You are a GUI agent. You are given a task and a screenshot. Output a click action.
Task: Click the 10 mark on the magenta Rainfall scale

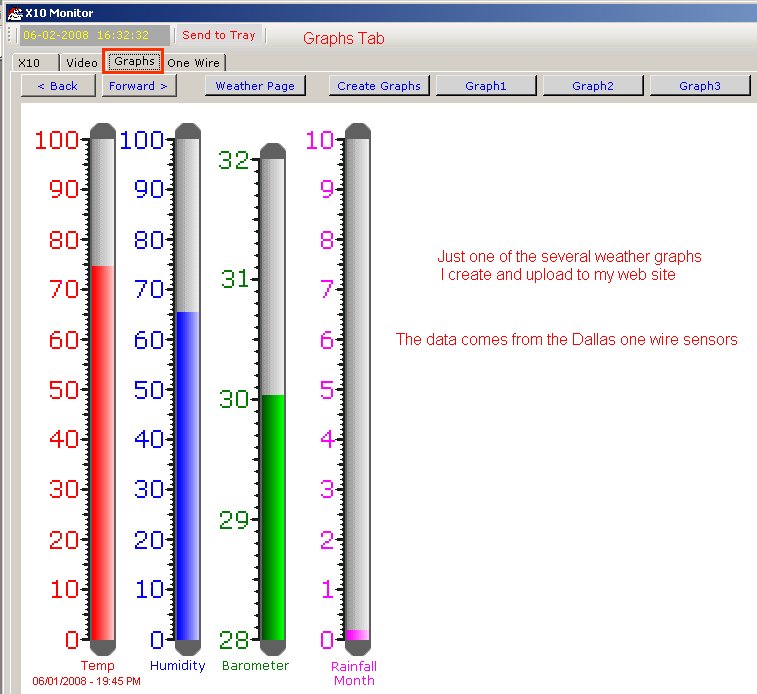[x=320, y=140]
